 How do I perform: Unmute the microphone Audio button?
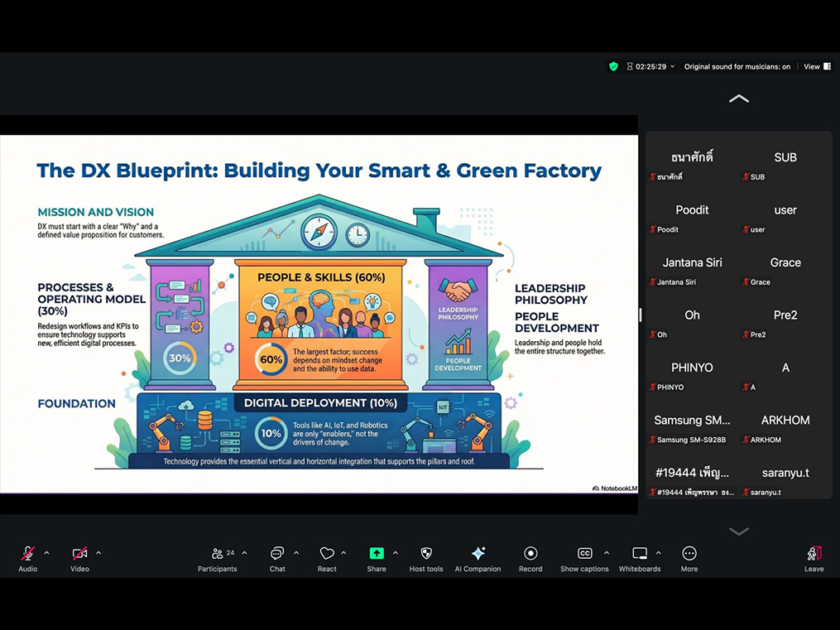click(27, 554)
